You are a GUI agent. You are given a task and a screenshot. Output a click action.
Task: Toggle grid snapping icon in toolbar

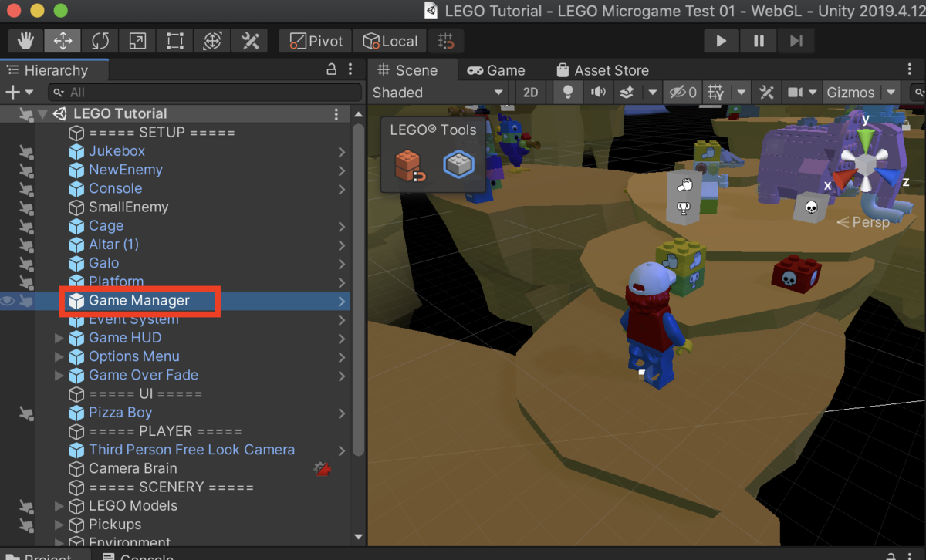coord(445,41)
